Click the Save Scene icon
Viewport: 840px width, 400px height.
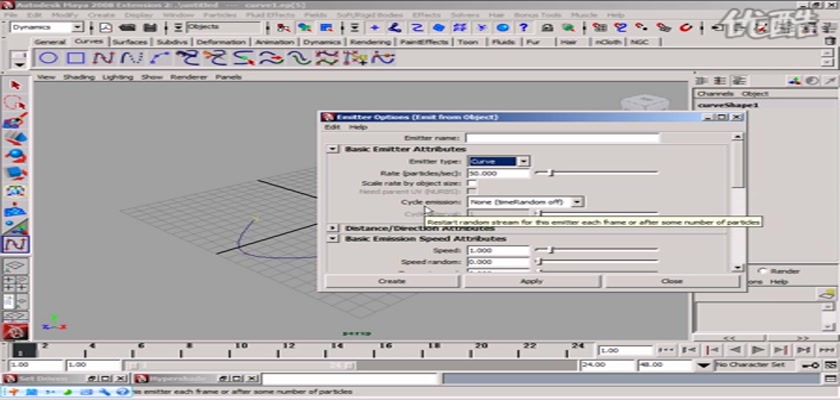click(151, 27)
